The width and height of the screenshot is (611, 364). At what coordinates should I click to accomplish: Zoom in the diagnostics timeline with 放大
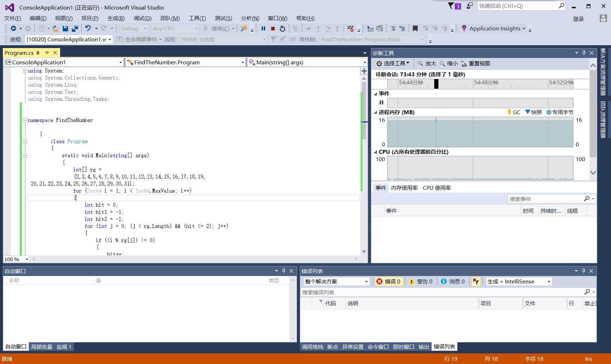tap(427, 64)
